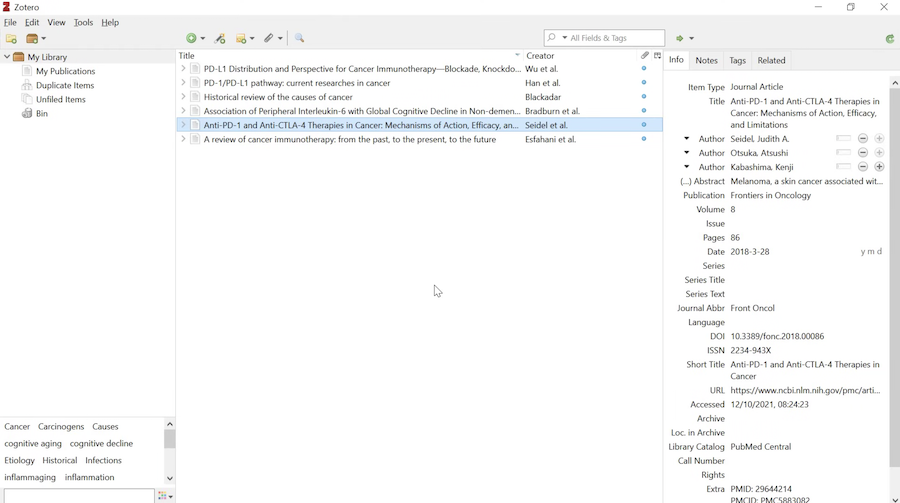
Task: Click the Sync with zotero.org icon
Action: click(890, 39)
